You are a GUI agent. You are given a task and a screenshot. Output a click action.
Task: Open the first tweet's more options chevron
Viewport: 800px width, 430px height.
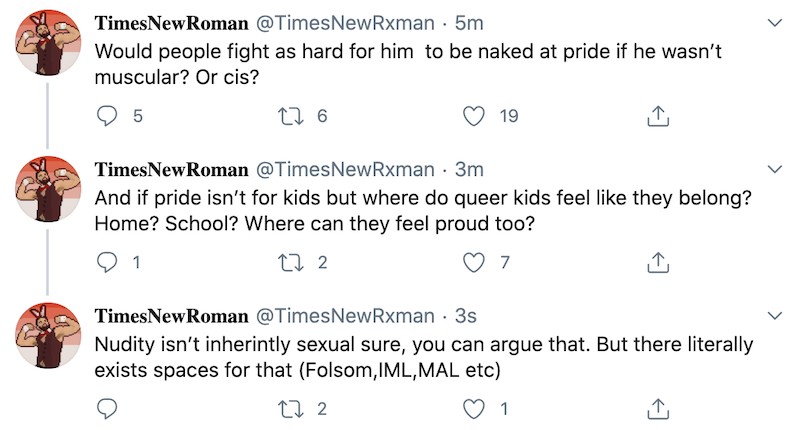point(773,22)
